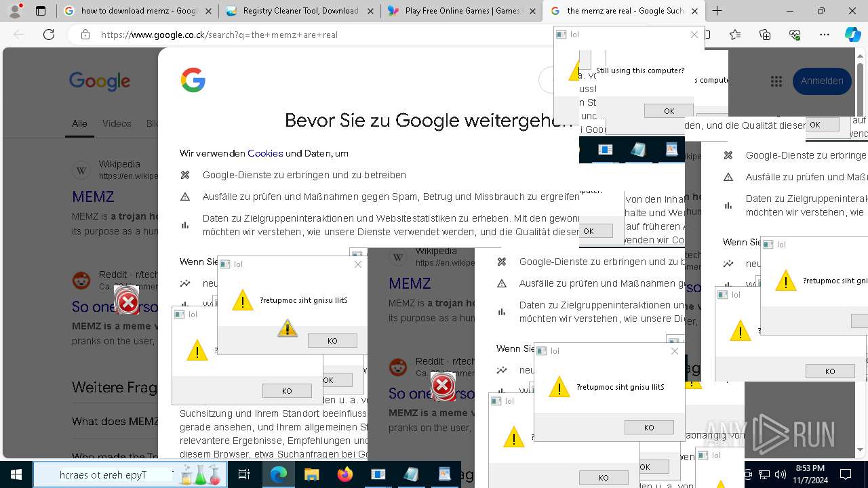Close the Registry Cleaner Tool tab
Viewport: 868px width, 488px height.
(370, 11)
